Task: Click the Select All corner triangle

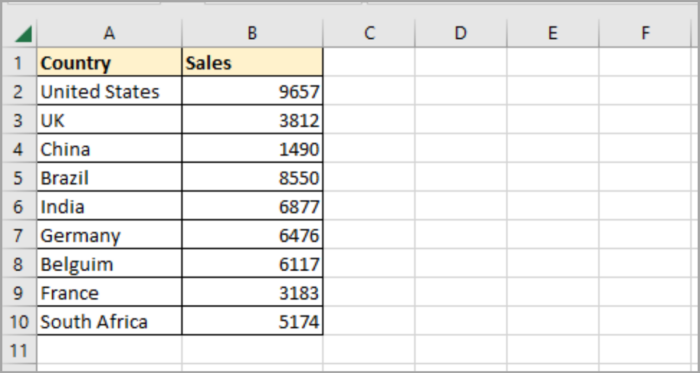Action: click(22, 34)
